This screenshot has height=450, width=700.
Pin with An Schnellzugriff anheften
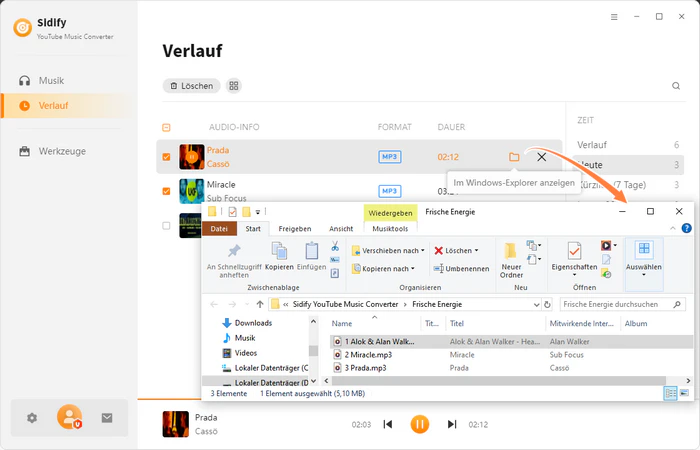234,261
